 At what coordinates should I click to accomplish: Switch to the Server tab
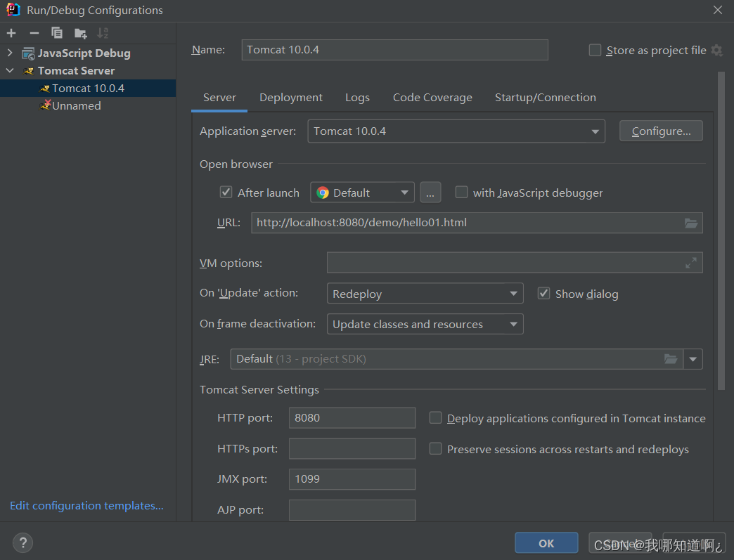click(219, 97)
